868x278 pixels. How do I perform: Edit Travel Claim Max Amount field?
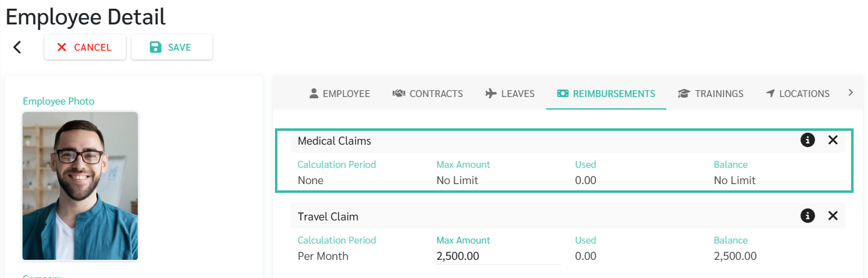[x=499, y=256]
